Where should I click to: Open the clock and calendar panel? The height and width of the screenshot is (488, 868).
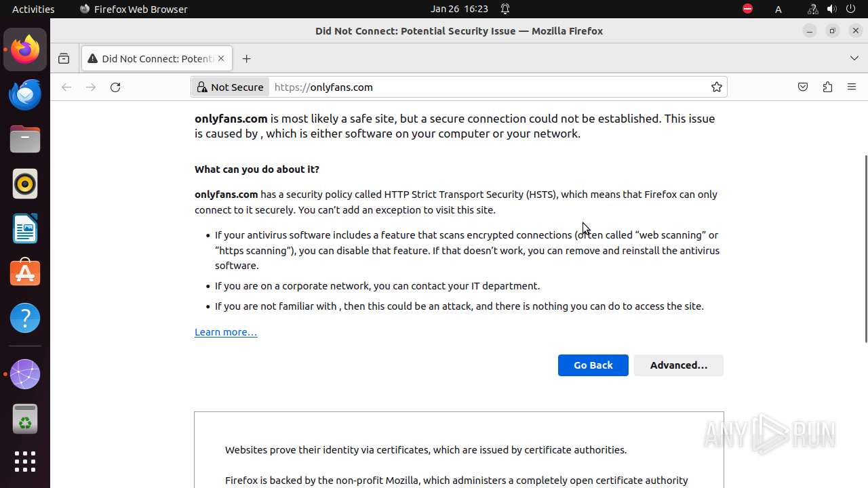coord(459,9)
